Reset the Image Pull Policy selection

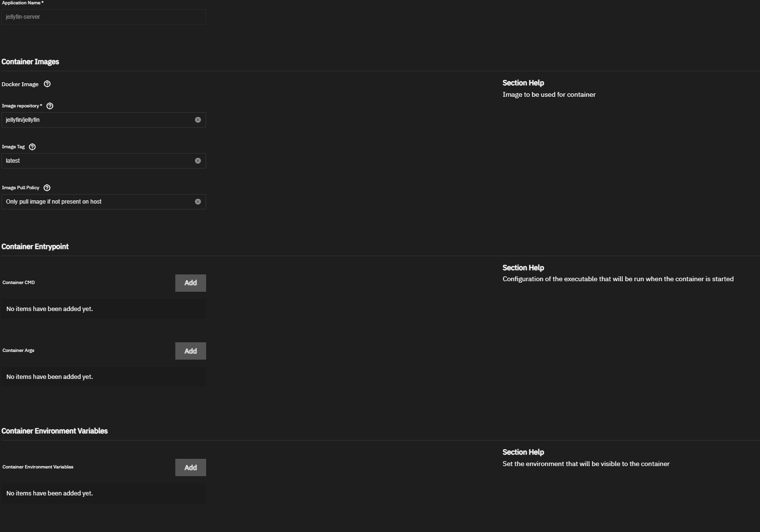click(x=198, y=202)
